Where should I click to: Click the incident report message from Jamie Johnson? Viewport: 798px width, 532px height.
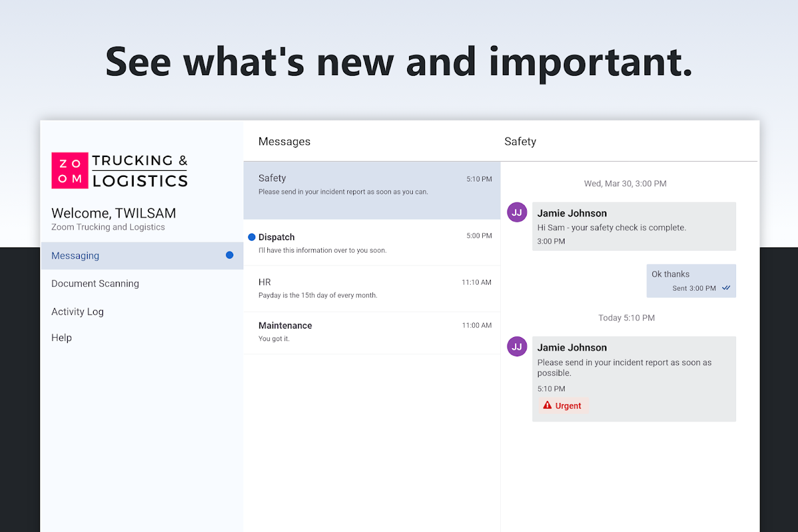click(634, 368)
